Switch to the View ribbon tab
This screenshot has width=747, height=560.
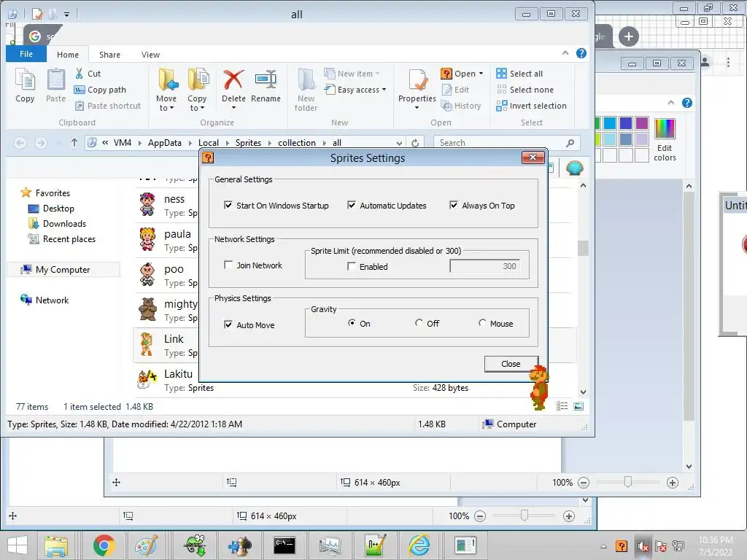[x=150, y=54]
